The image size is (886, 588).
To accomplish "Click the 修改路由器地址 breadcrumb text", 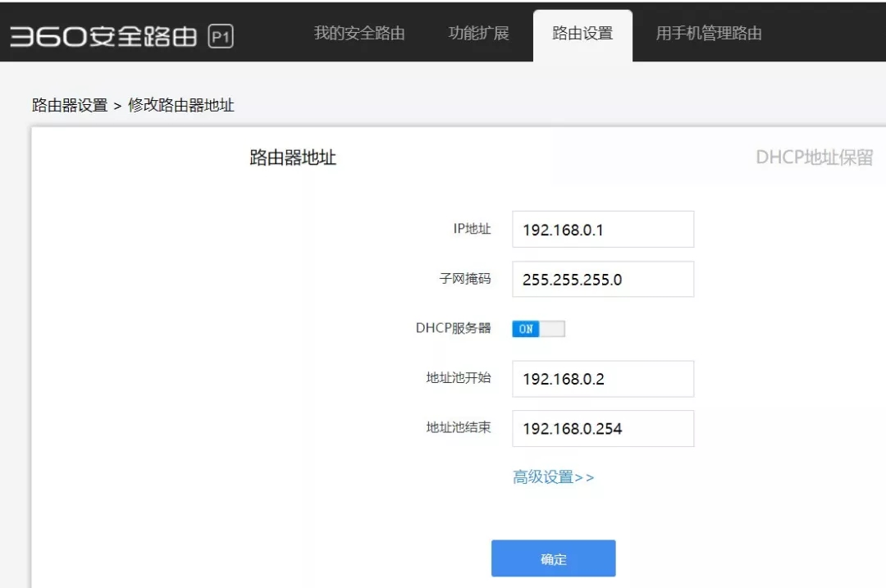I will pos(182,105).
